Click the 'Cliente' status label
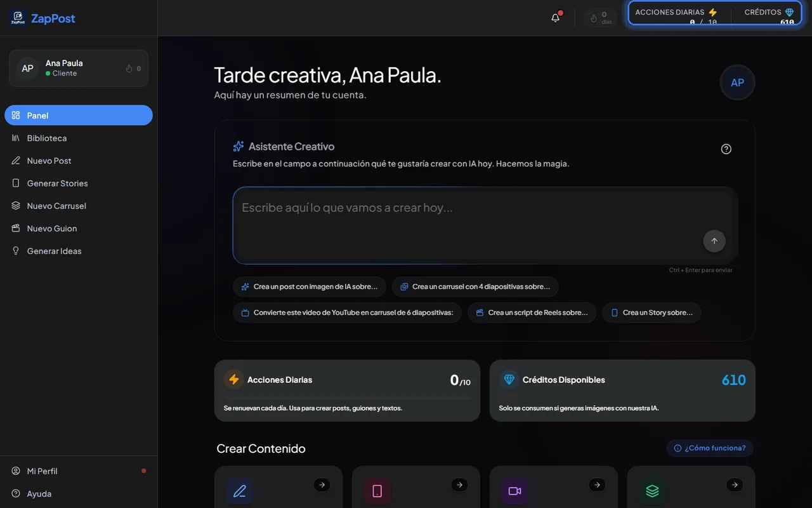Screen dimensions: 812x508 point(65,74)
